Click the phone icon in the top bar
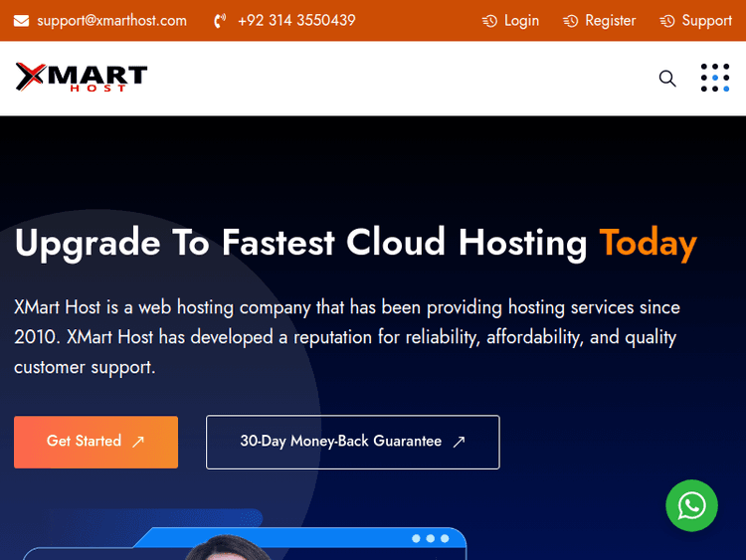The height and width of the screenshot is (560, 746). [220, 21]
